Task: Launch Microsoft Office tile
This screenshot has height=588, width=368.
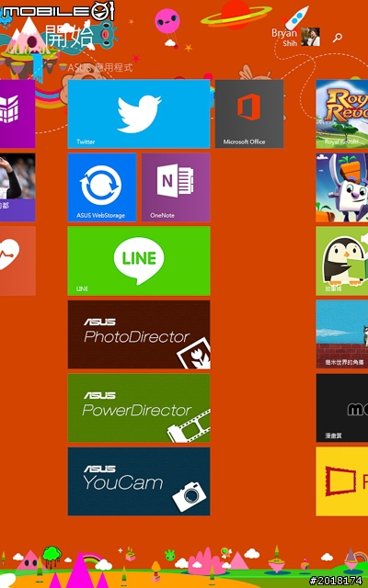Action: 249,114
